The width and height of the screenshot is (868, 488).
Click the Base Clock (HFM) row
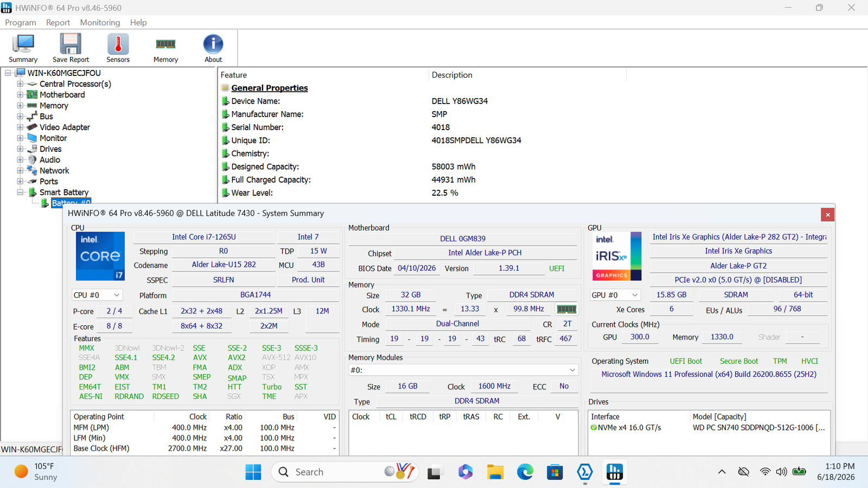click(205, 448)
